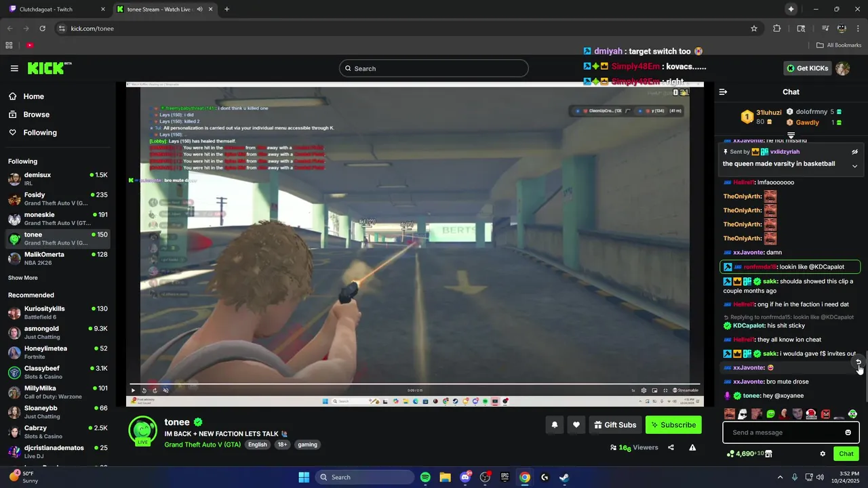This screenshot has height=488, width=868.
Task: Reload the page
Action: pyautogui.click(x=42, y=28)
